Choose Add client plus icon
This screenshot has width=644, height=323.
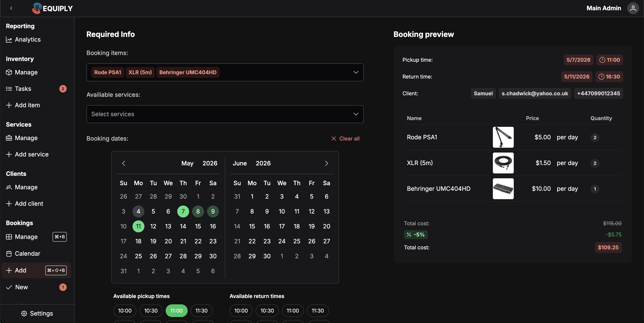tap(9, 204)
